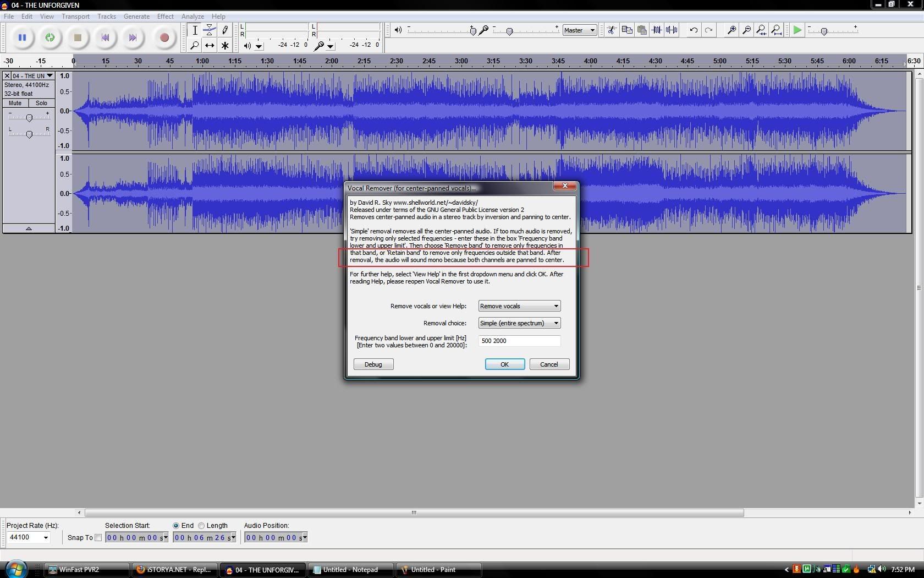Screen dimensions: 924x578
Task: Select the Length radio button
Action: [x=201, y=526]
